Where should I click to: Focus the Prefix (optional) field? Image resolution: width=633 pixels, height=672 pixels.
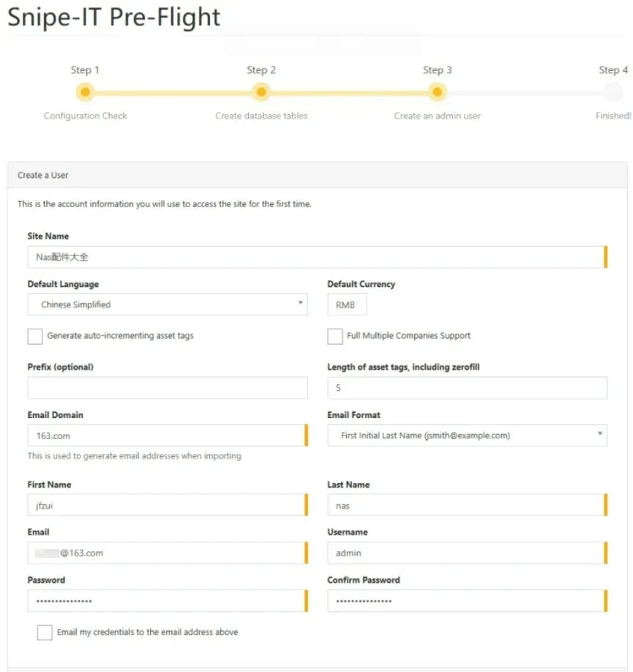[168, 388]
